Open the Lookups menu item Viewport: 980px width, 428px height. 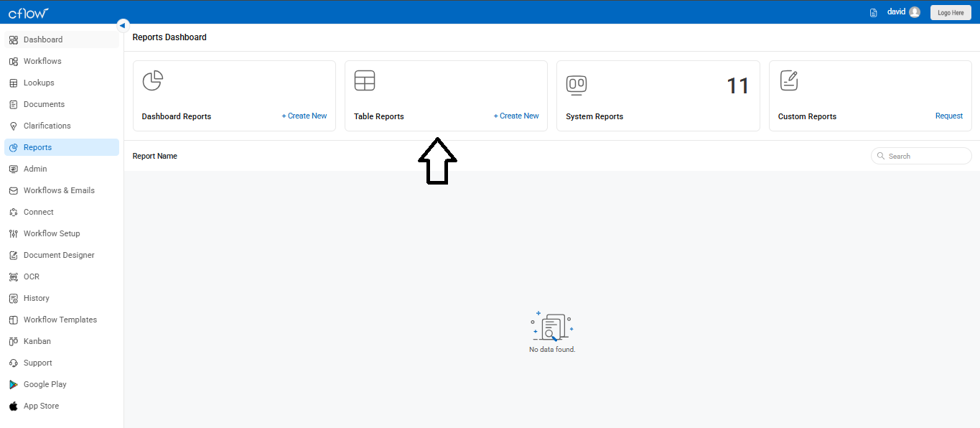click(62, 83)
